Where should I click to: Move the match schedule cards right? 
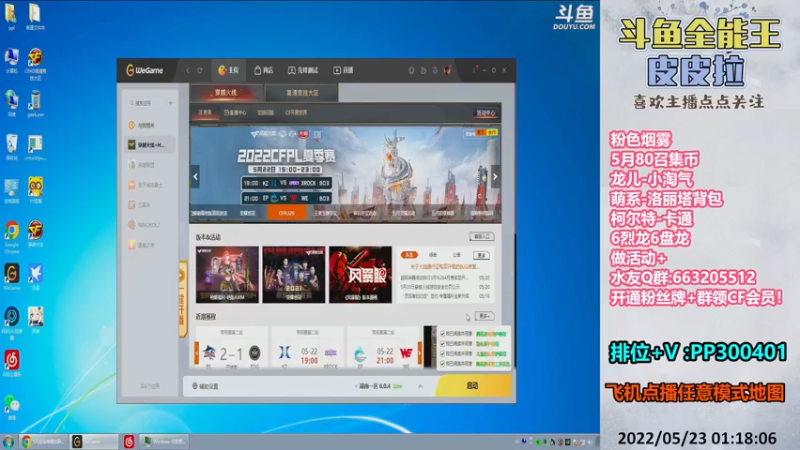(420, 352)
